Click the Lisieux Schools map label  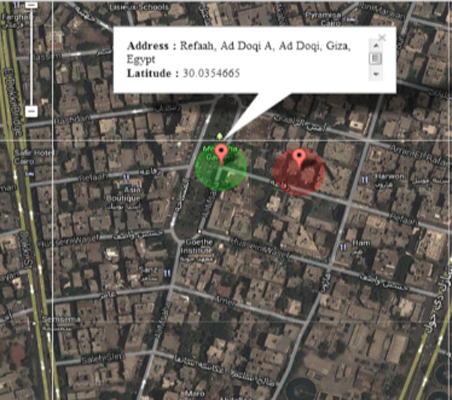tap(139, 7)
